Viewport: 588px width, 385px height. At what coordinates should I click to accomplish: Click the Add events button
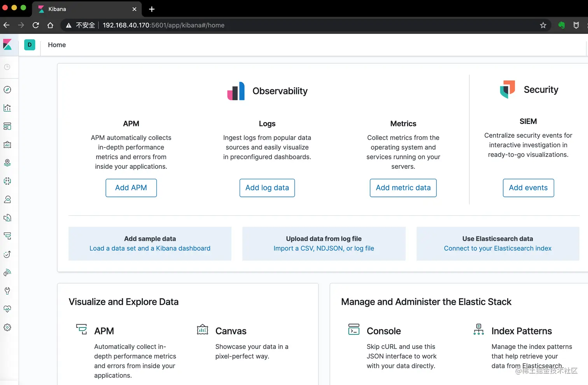click(528, 188)
